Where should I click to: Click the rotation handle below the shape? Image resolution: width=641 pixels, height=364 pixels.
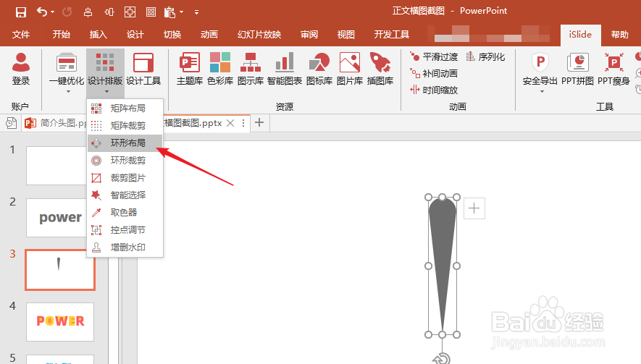point(442,359)
